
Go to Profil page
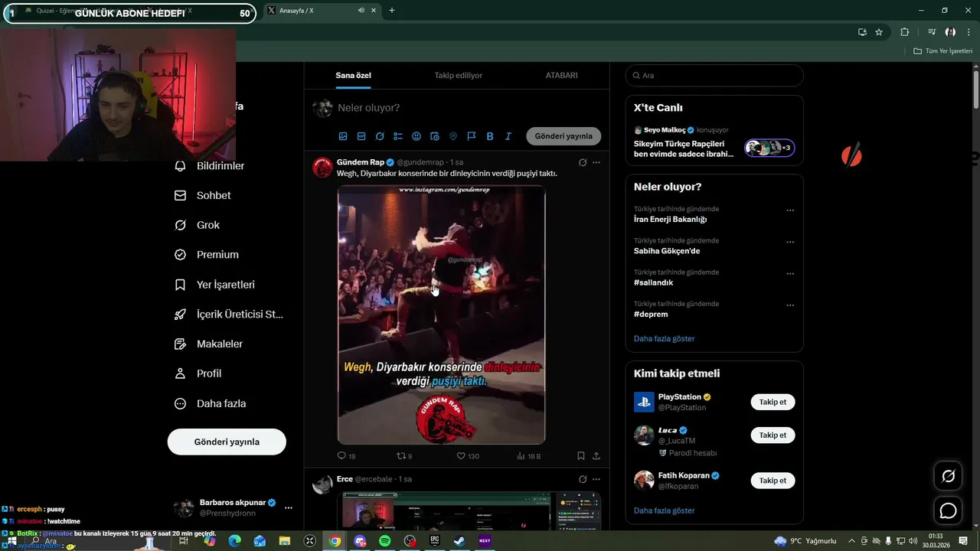(198, 373)
